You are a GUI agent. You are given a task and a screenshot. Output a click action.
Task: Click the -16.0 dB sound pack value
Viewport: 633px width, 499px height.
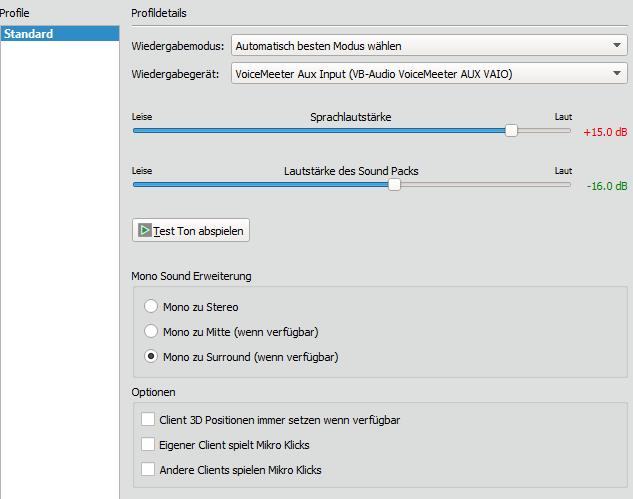click(x=606, y=186)
